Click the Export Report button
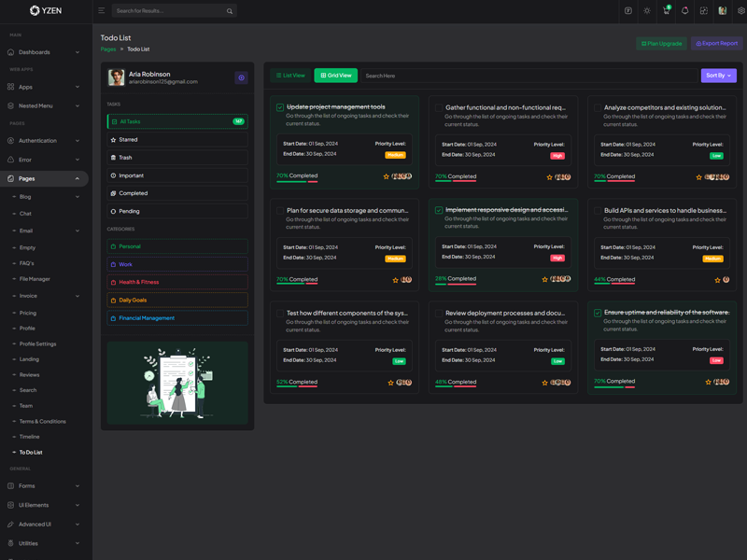Screen dimensions: 747x560 point(717,44)
